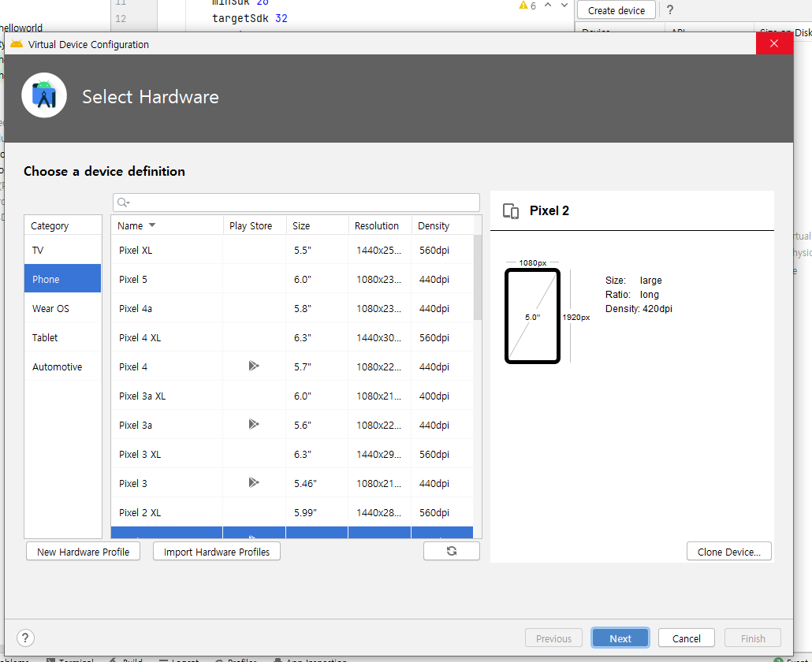812x662 pixels.
Task: Click the Play Store icon in Pixel 3 row
Action: coord(254,483)
